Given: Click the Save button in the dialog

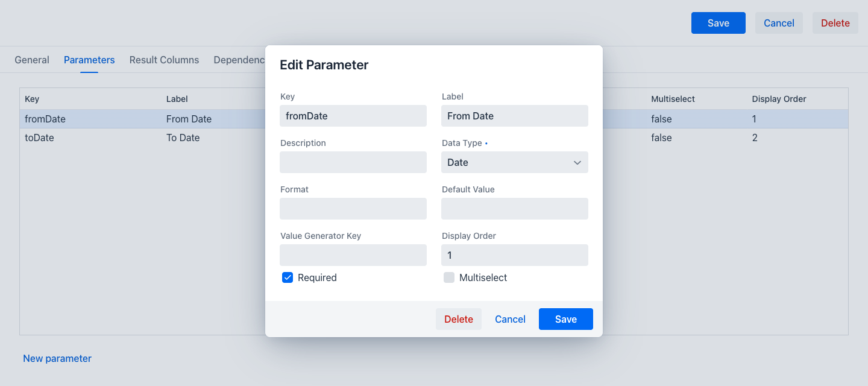Looking at the screenshot, I should (566, 319).
